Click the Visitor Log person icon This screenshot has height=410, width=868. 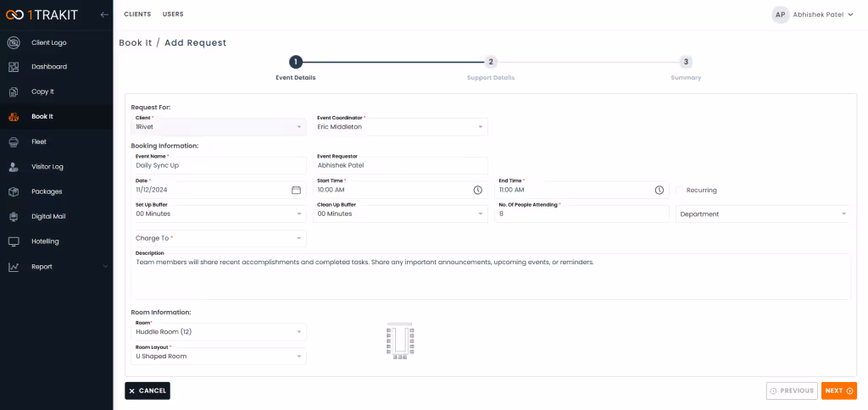(x=14, y=167)
